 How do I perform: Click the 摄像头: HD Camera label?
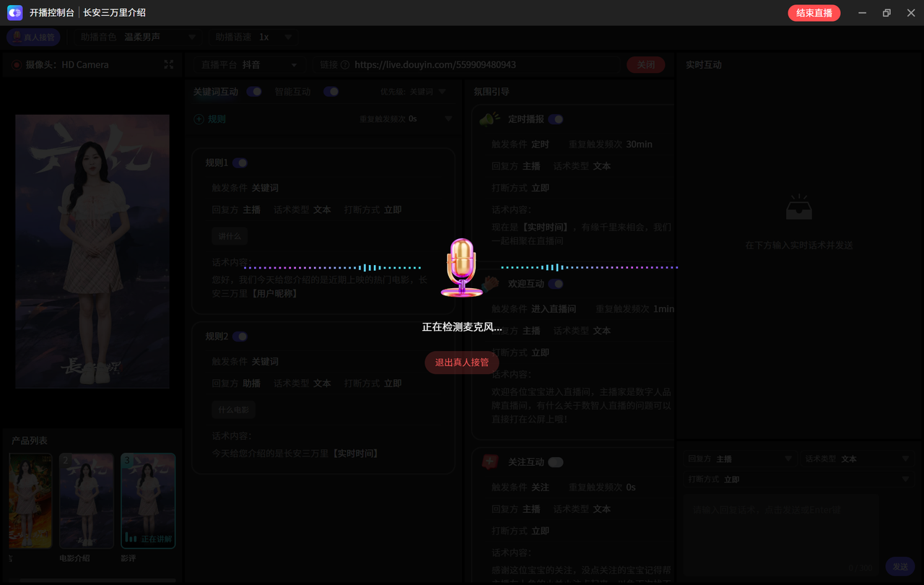[67, 65]
